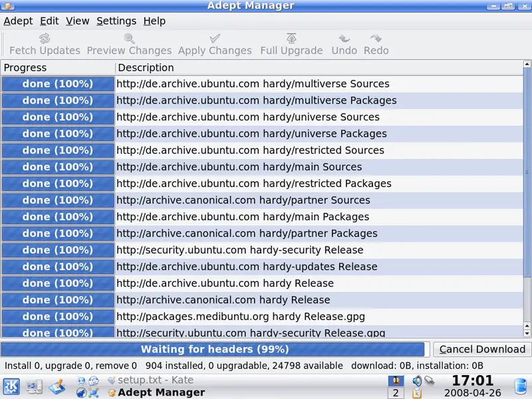The height and width of the screenshot is (399, 532).
Task: Open the Settings menu
Action: pyautogui.click(x=116, y=21)
